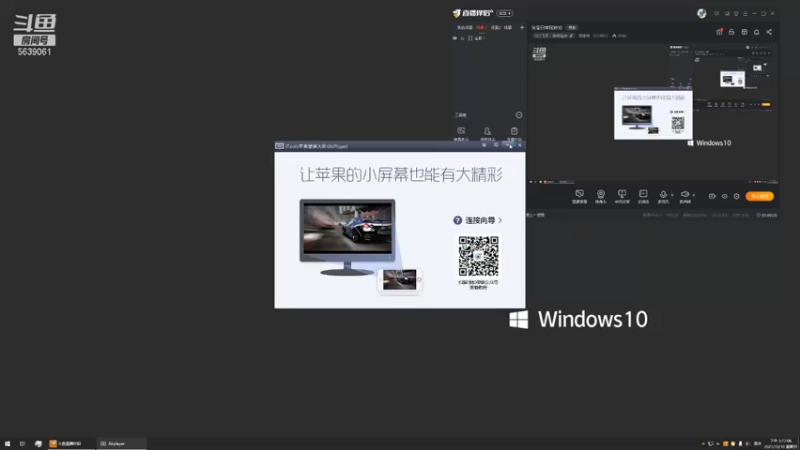
Task: Switch to the Douyu companion taskbar item
Action: pos(71,443)
